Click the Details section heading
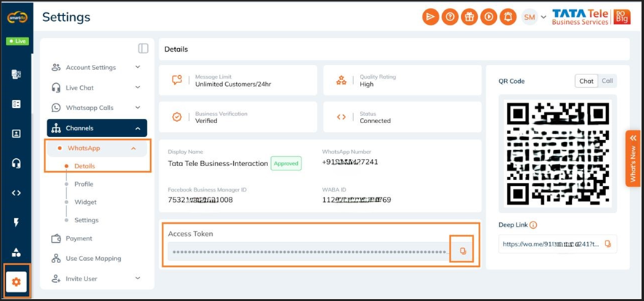This screenshot has height=301, width=644. [x=176, y=50]
